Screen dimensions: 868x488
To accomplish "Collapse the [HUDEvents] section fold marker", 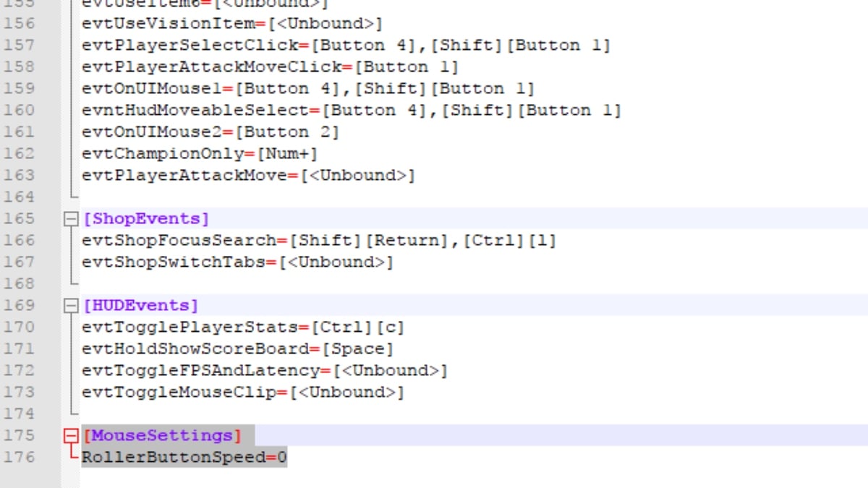I will click(x=71, y=306).
